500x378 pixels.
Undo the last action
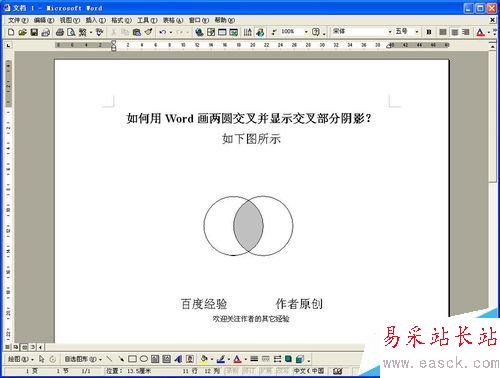click(163, 32)
